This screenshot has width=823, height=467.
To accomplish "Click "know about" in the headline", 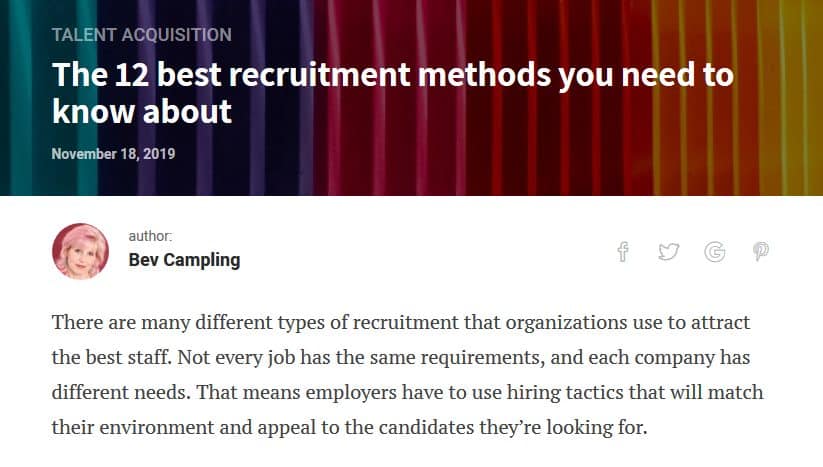I will [x=141, y=110].
